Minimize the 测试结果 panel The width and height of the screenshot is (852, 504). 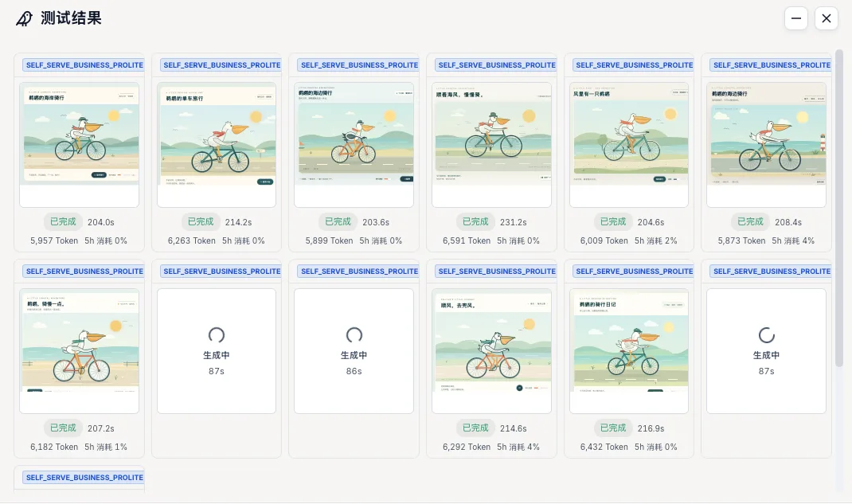[796, 18]
